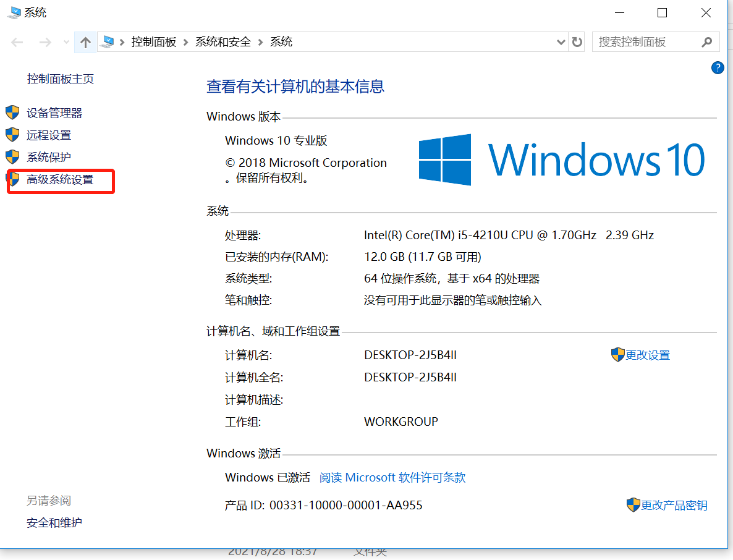Click the shield icon beside 设备管理器
Image resolution: width=733 pixels, height=560 pixels.
12,112
